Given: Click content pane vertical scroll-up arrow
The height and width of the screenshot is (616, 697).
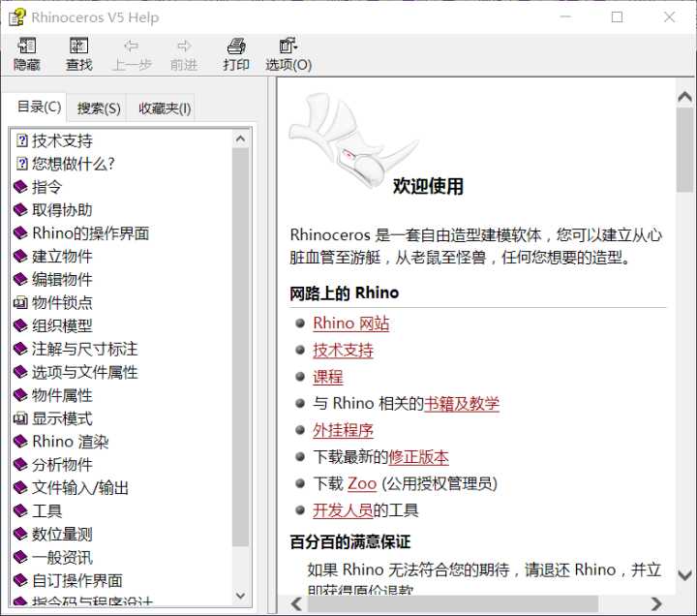Looking at the screenshot, I should tap(684, 96).
